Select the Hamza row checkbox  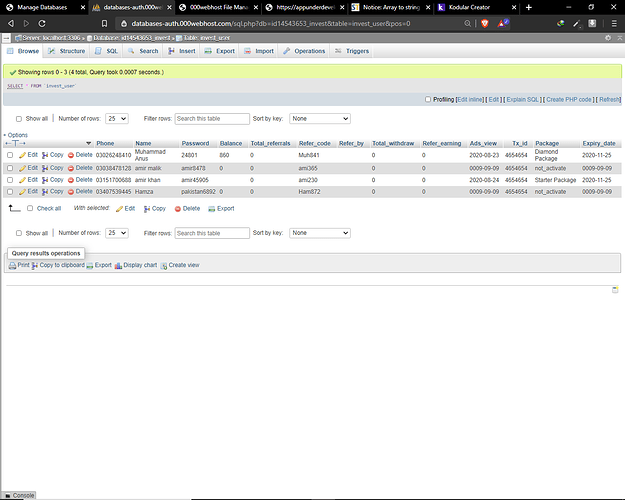[10, 192]
